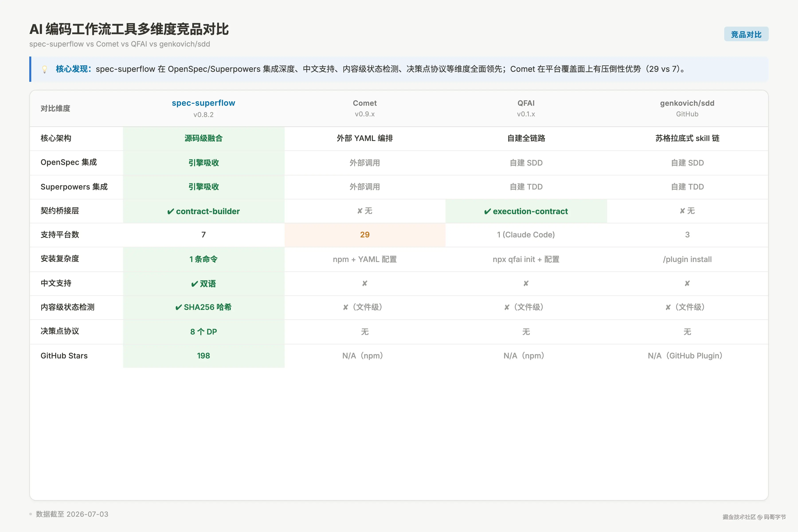Image resolution: width=798 pixels, height=532 pixels.
Task: Click the footer '数据截至 2026-07-03'
Action: (72, 514)
